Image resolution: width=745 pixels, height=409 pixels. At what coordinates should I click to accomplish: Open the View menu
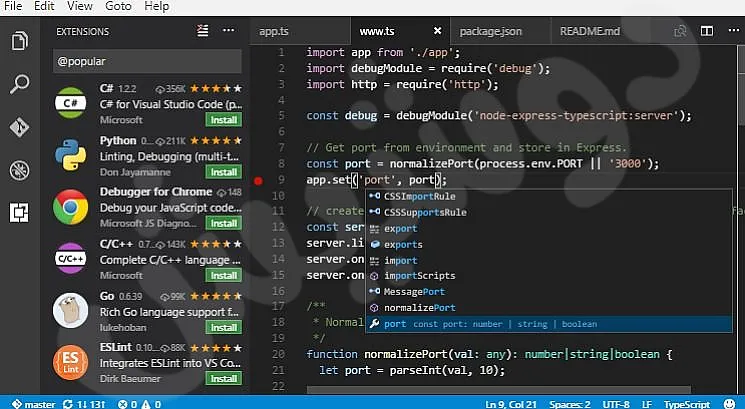pyautogui.click(x=79, y=6)
